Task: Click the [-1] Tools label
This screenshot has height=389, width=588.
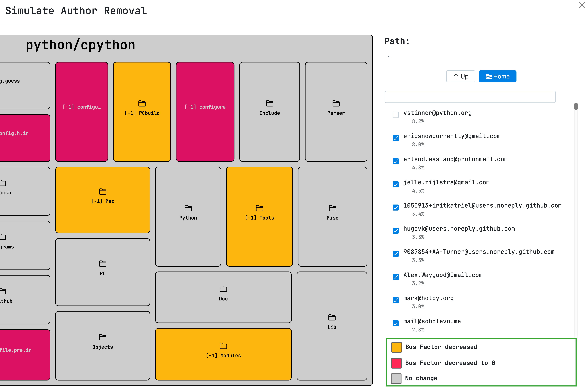Action: [259, 218]
